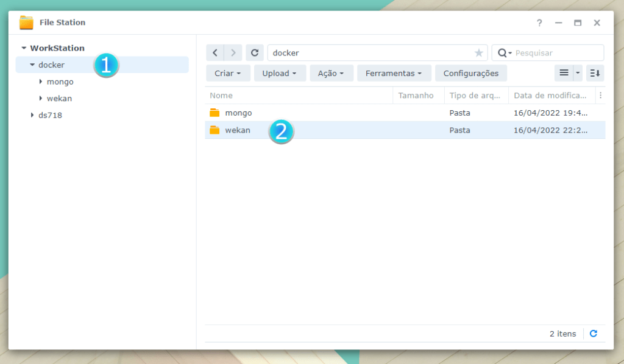Image resolution: width=624 pixels, height=364 pixels.
Task: Click the list view mode icon
Action: coord(564,73)
